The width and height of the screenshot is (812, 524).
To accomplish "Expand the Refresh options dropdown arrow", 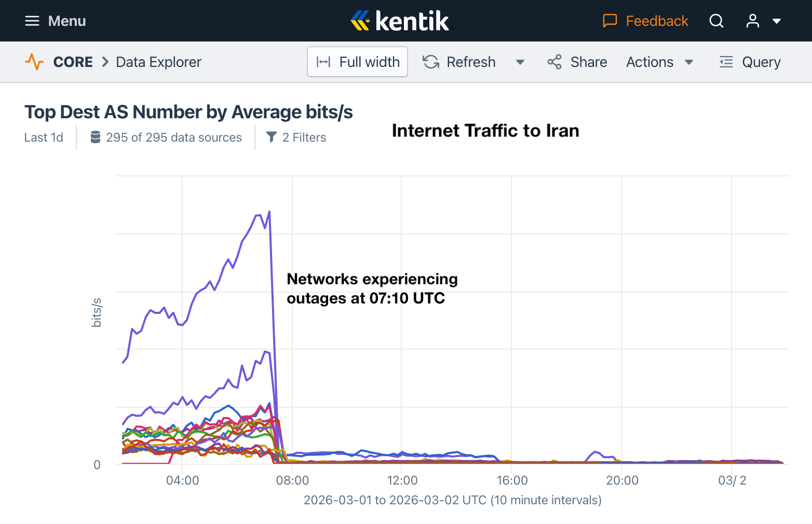I will tap(520, 62).
